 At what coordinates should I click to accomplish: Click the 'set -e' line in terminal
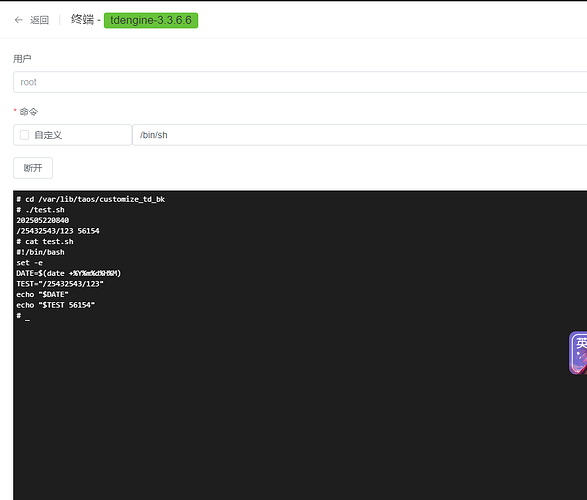(x=30, y=263)
